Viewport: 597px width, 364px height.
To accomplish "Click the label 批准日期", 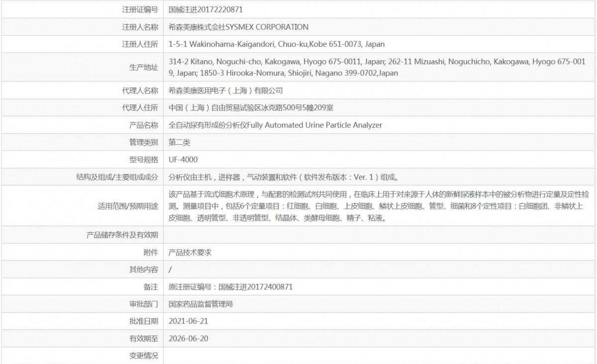I will [143, 321].
